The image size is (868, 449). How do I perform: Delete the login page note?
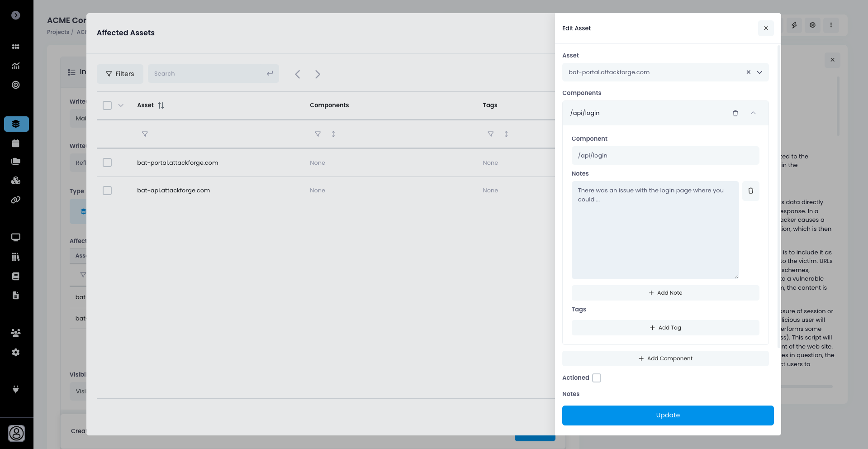750,191
